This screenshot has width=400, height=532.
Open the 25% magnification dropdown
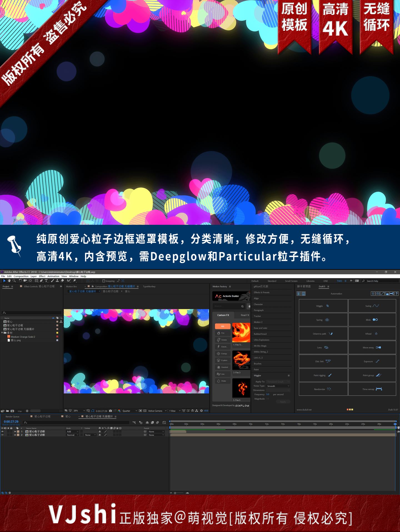[79, 411]
